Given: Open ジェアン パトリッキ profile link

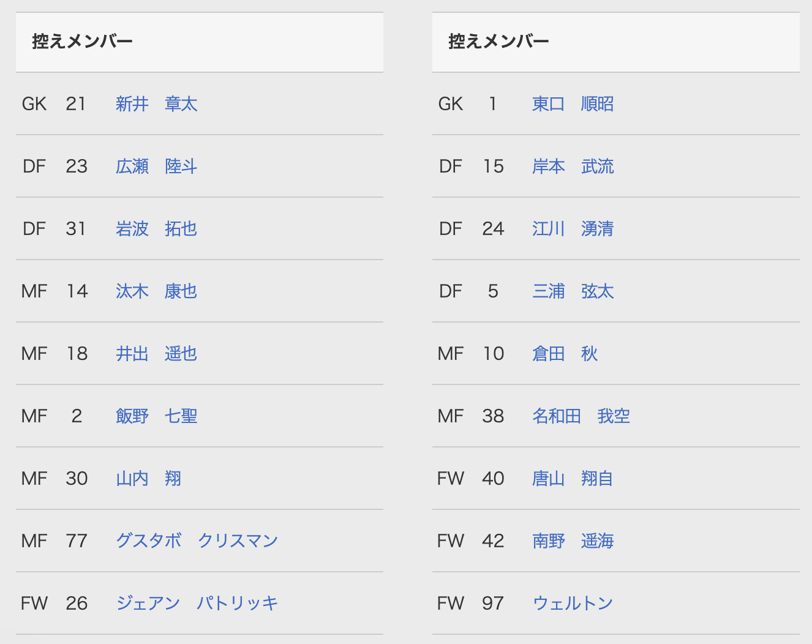Looking at the screenshot, I should tap(197, 604).
